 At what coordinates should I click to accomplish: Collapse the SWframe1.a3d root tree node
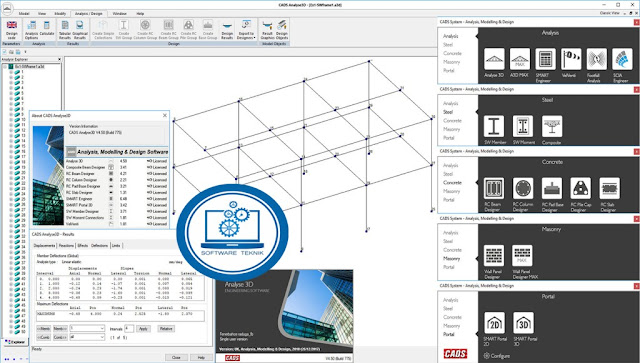click(x=5, y=66)
